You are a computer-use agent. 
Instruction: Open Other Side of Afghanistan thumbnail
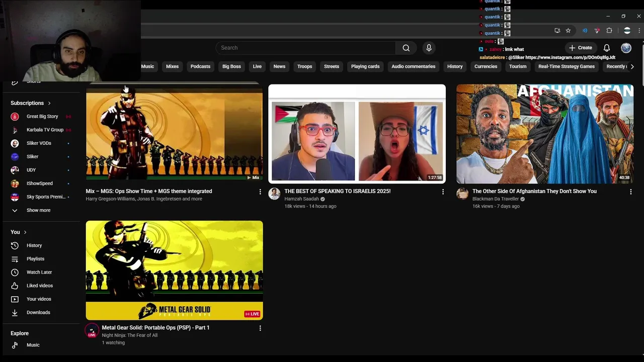pyautogui.click(x=545, y=134)
